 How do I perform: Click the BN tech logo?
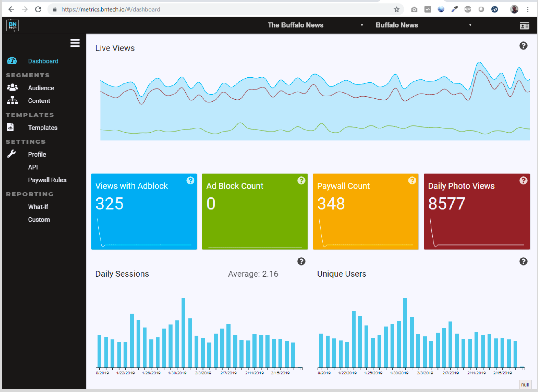[x=13, y=25]
